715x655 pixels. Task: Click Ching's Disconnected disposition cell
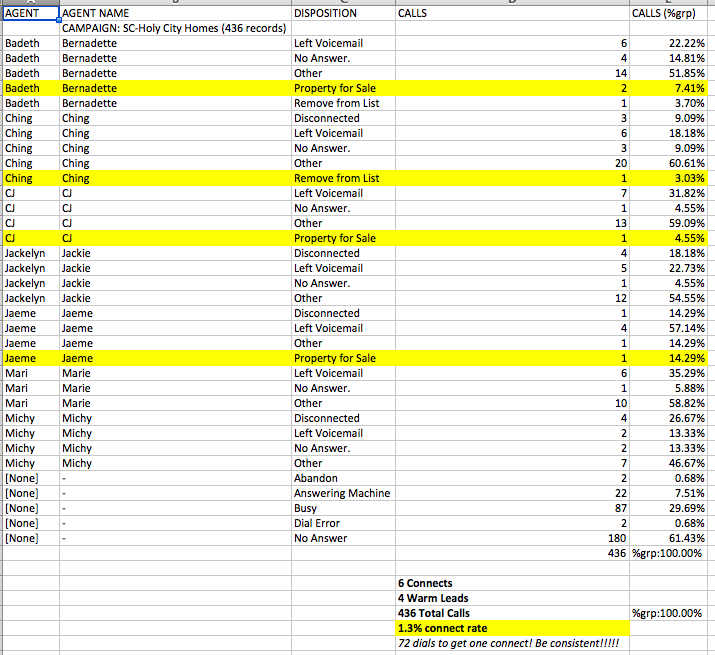pyautogui.click(x=343, y=118)
